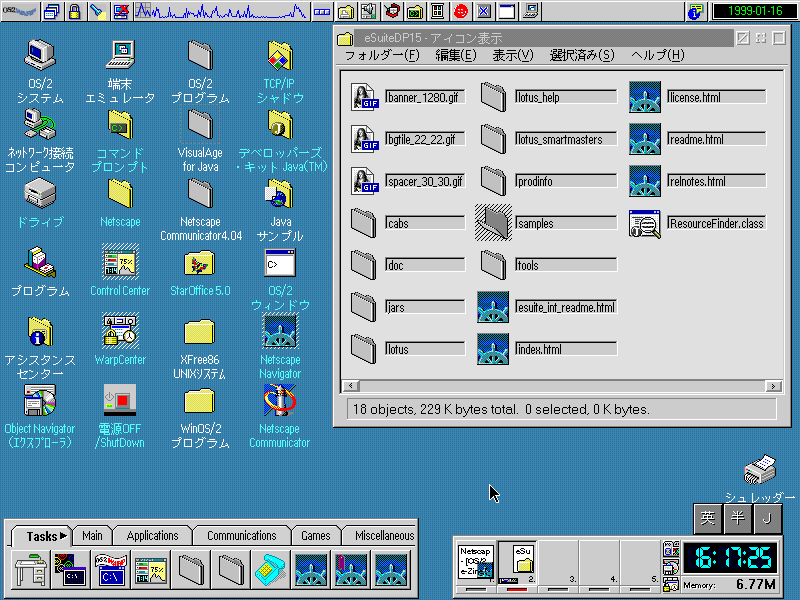
Task: Select the ResourceFinder.class file
Action: point(645,223)
